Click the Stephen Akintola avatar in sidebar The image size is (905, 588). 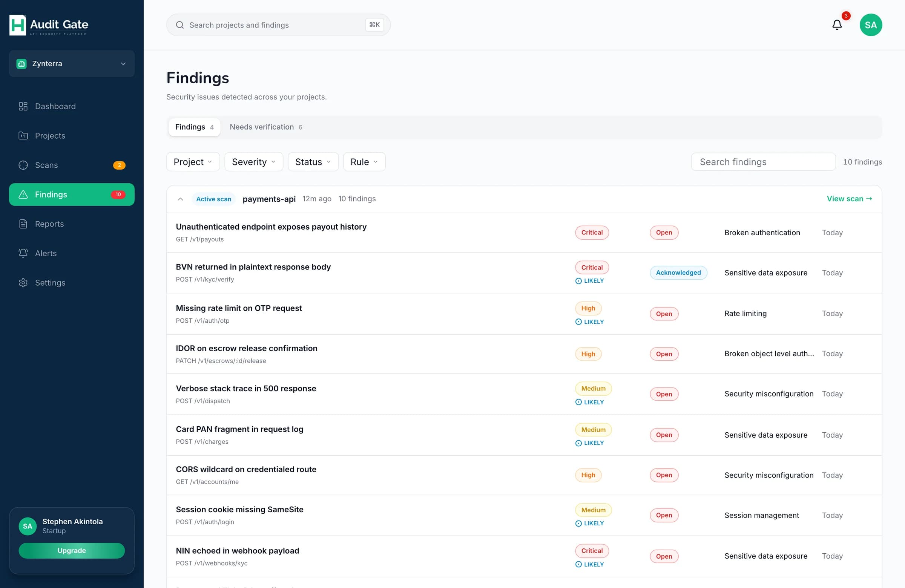(x=28, y=526)
